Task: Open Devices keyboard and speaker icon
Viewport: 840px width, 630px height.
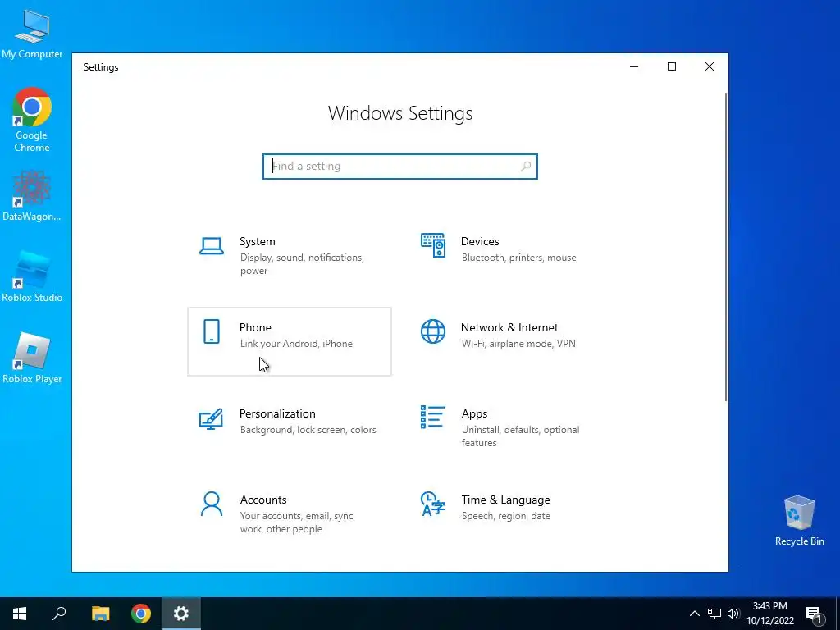Action: 433,245
